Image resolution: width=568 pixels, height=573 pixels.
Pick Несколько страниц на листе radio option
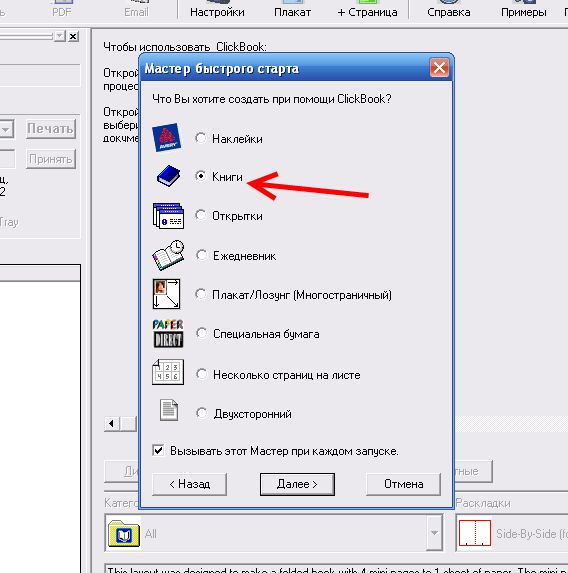[x=201, y=374]
